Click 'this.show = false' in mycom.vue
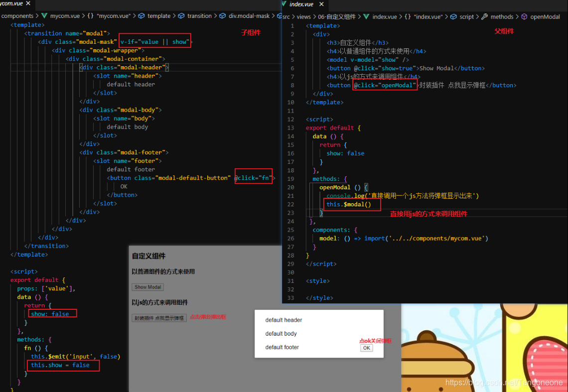This screenshot has width=568, height=392. (x=60, y=365)
